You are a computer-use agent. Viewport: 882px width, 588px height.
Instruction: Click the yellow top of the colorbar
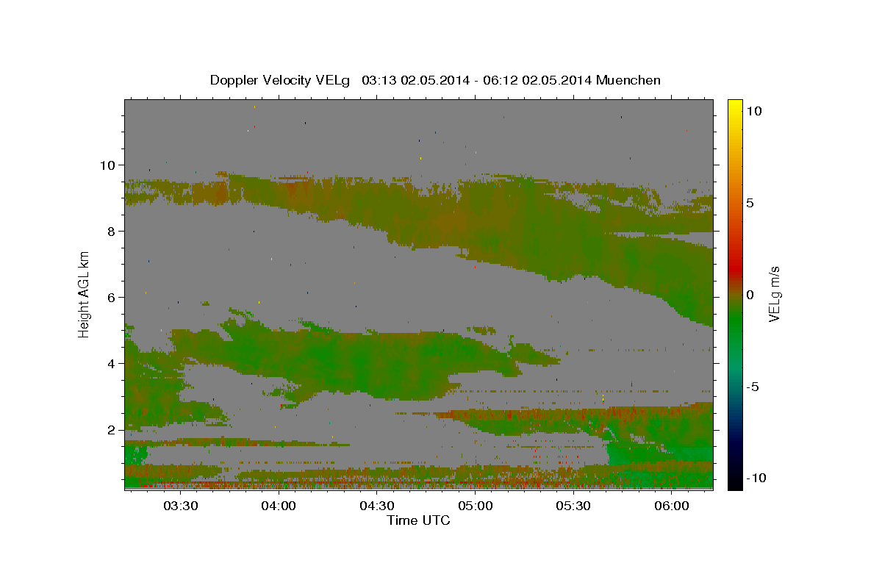(x=734, y=107)
